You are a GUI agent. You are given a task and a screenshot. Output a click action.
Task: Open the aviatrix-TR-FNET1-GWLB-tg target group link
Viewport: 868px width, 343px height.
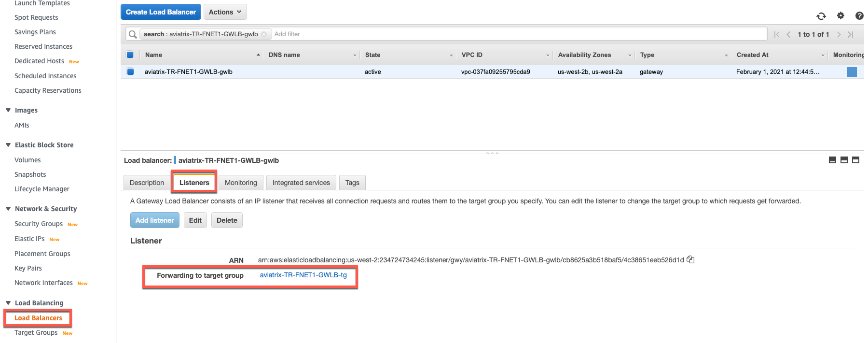tap(303, 275)
